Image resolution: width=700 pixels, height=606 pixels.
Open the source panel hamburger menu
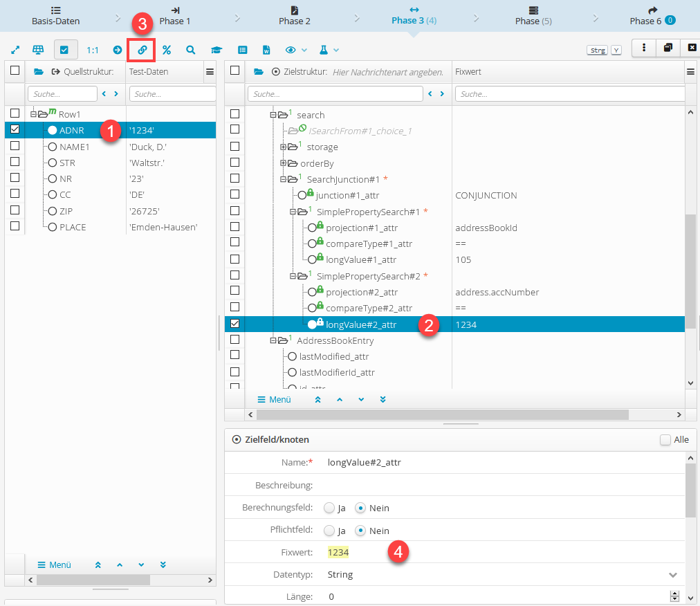click(x=210, y=71)
